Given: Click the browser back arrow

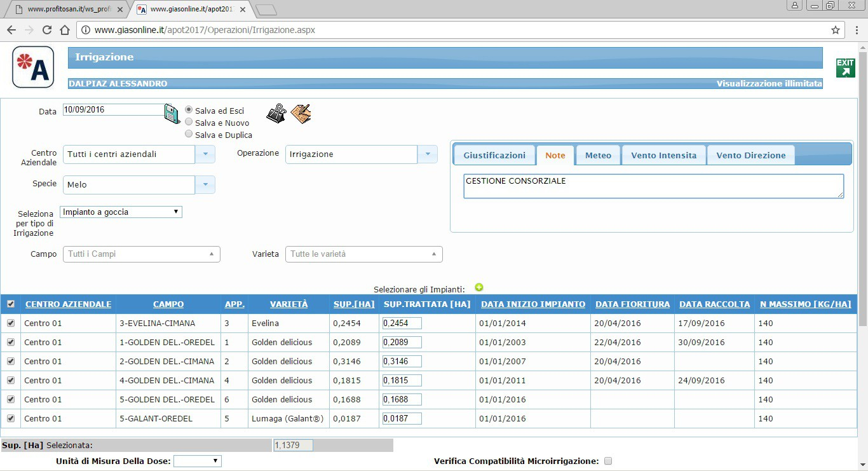Looking at the screenshot, I should point(11,30).
